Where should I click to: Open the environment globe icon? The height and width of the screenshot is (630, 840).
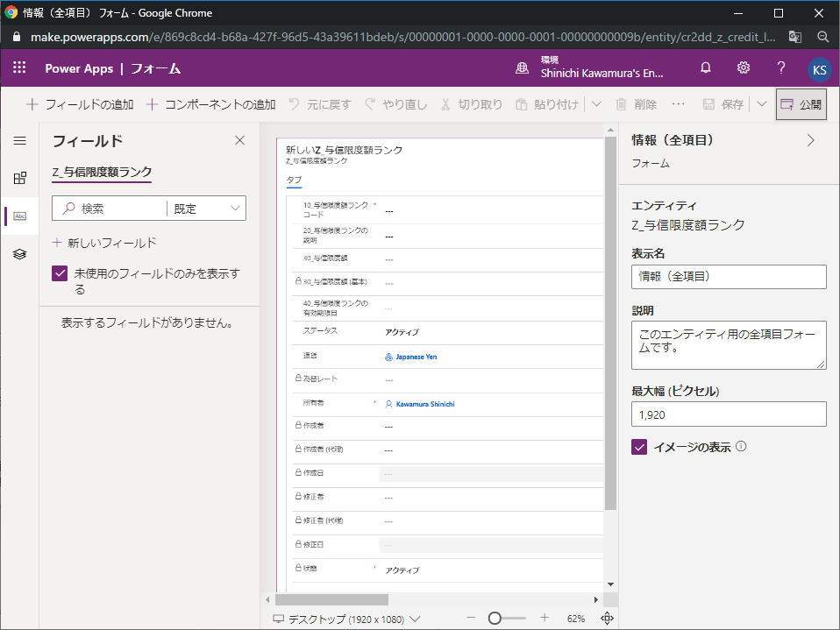coord(522,68)
